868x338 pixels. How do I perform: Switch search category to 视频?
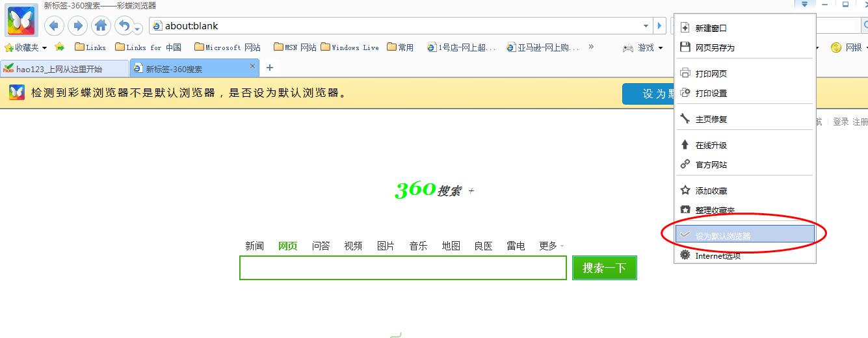click(353, 246)
